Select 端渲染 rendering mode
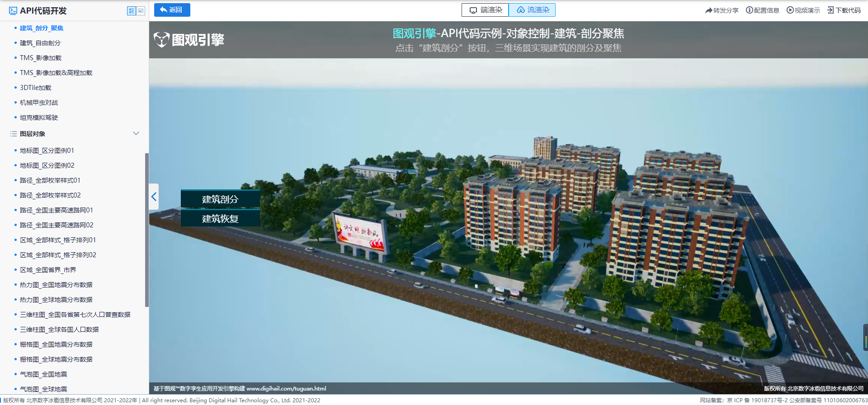Image resolution: width=868 pixels, height=405 pixels. 485,10
